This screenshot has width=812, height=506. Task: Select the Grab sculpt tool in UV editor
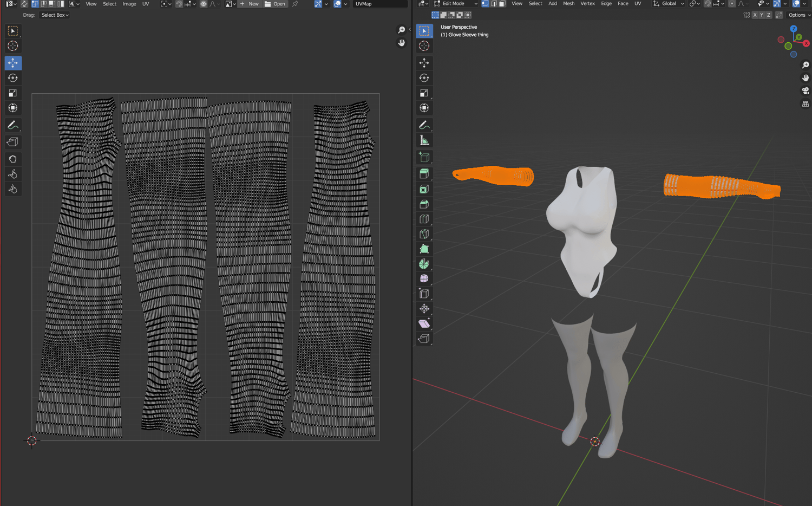pos(12,159)
